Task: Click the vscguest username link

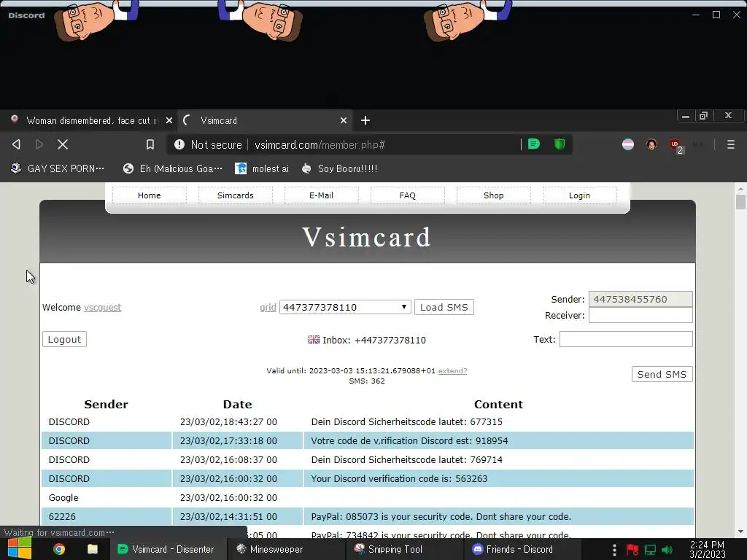Action: 102,307
